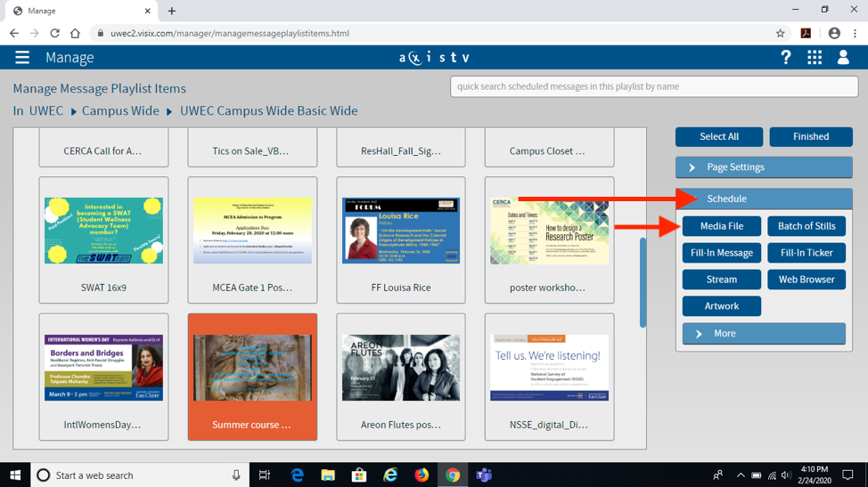
Task: Go to browser home page icon
Action: coord(75,33)
